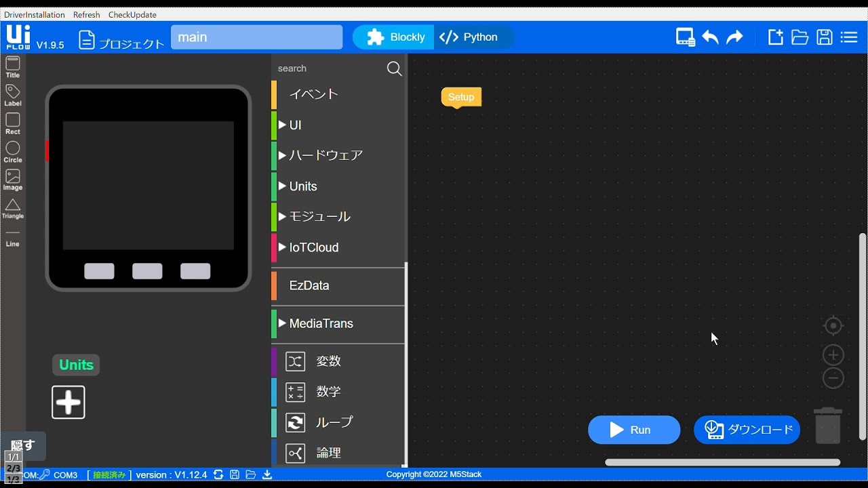Click the left virtual device button A
The height and width of the screenshot is (488, 868).
tap(99, 271)
